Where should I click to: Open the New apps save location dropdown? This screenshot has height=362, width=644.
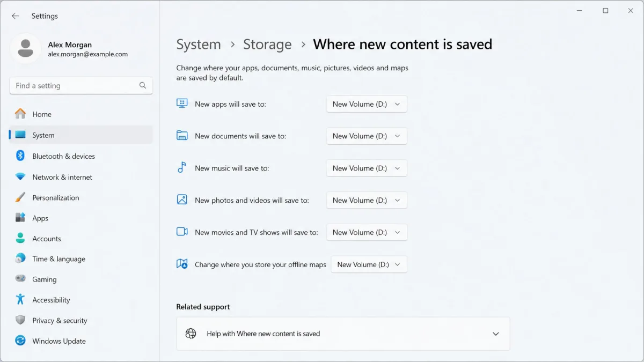tap(367, 104)
